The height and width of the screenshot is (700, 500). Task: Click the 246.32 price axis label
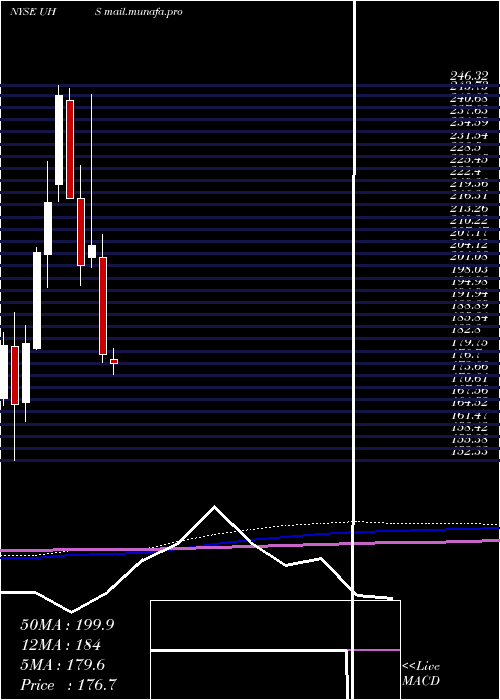tap(469, 77)
